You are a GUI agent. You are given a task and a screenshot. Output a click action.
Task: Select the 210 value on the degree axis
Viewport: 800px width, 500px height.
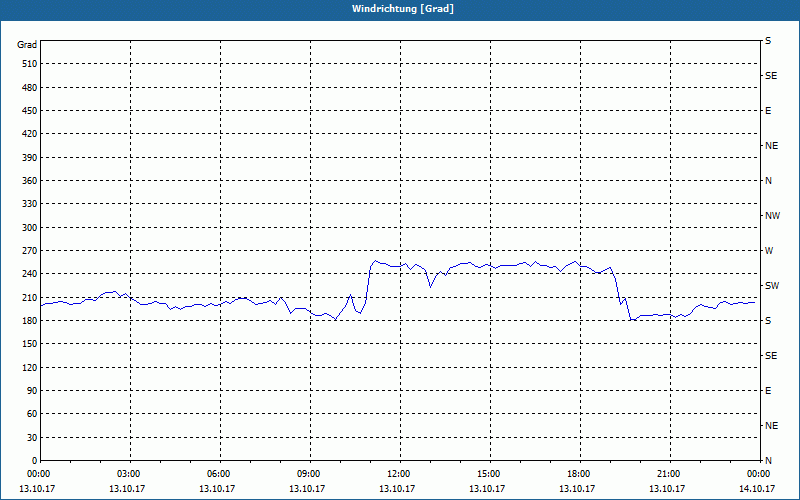tap(30, 297)
